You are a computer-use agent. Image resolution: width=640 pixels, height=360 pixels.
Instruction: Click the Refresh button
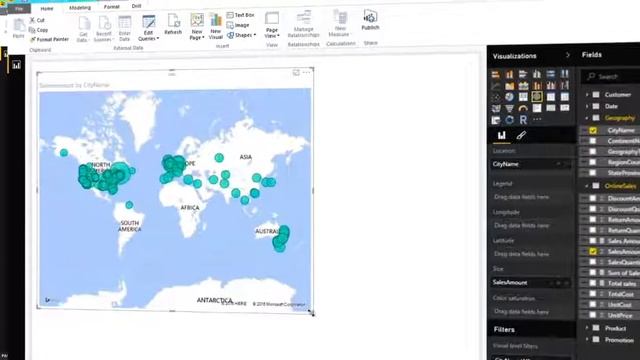173,24
